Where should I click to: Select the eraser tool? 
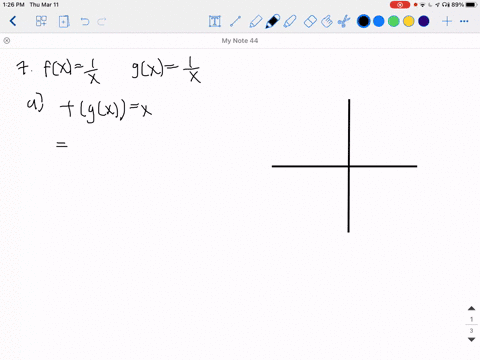(310, 22)
